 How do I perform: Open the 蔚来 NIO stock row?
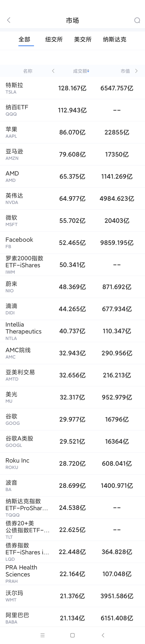pyautogui.click(x=72, y=287)
